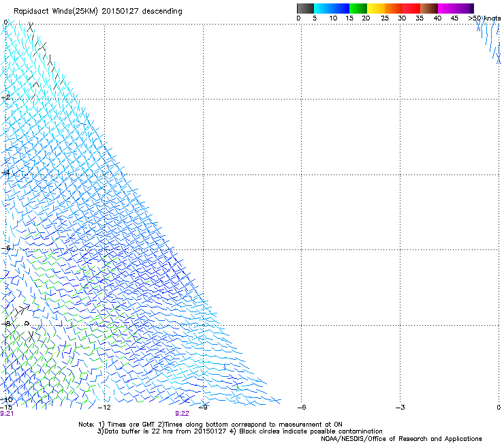This screenshot has height=443, width=504.
Task: Click the "30" label under the color bar
Action: pos(402,18)
